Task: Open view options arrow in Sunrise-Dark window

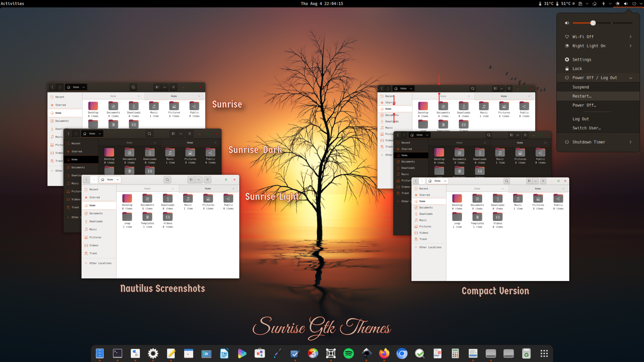Action: tap(180, 133)
